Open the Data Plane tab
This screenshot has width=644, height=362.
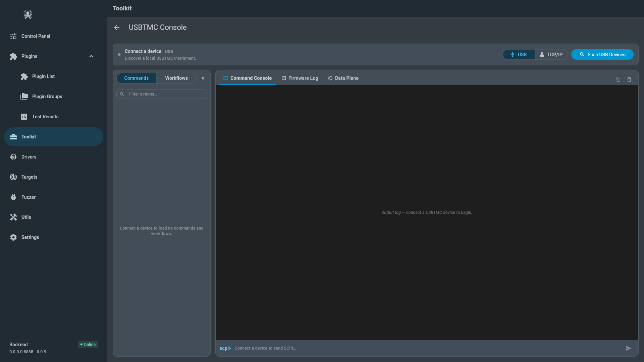click(343, 78)
